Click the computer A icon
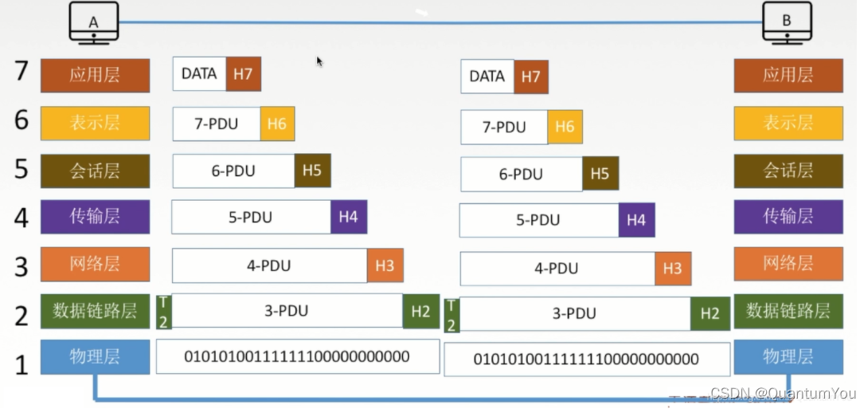The height and width of the screenshot is (409, 868). pyautogui.click(x=93, y=22)
